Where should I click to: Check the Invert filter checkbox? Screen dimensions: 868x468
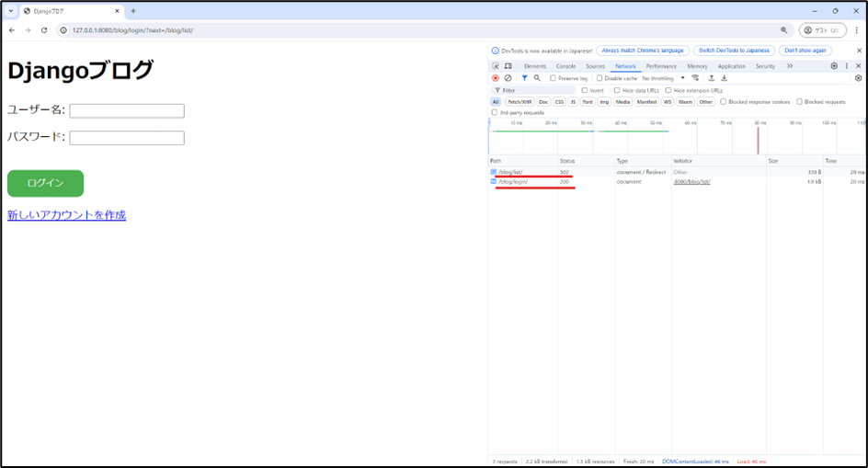click(584, 90)
